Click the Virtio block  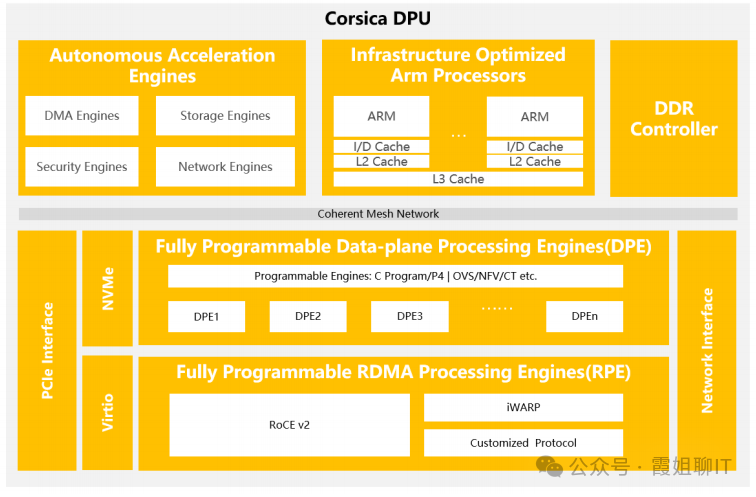tap(108, 413)
